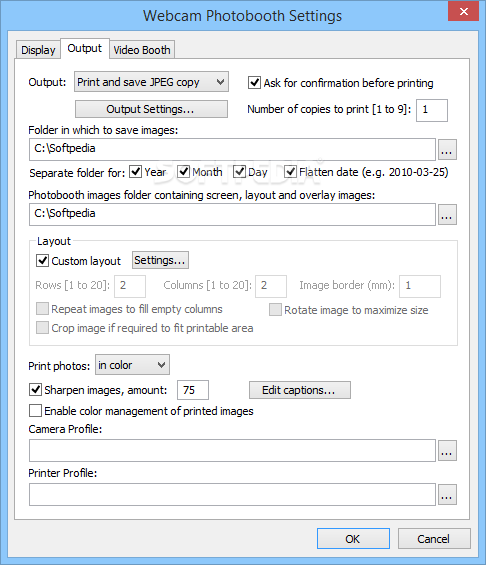Viewport: 486px width, 565px height.
Task: Confirm settings with OK button
Action: [353, 539]
